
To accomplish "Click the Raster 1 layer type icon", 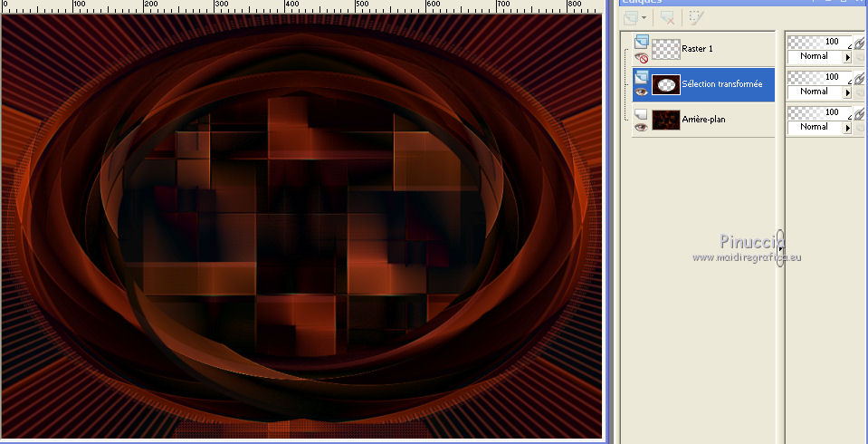I will click(641, 41).
